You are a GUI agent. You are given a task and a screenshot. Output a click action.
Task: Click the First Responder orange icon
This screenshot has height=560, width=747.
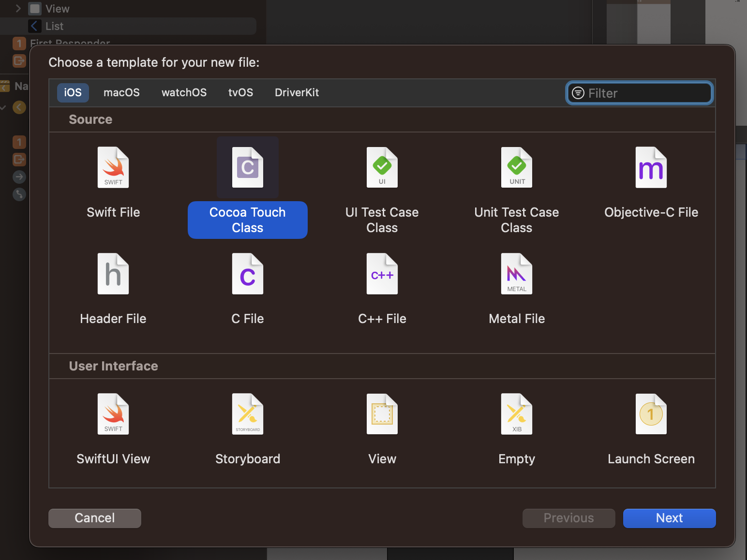point(19,44)
